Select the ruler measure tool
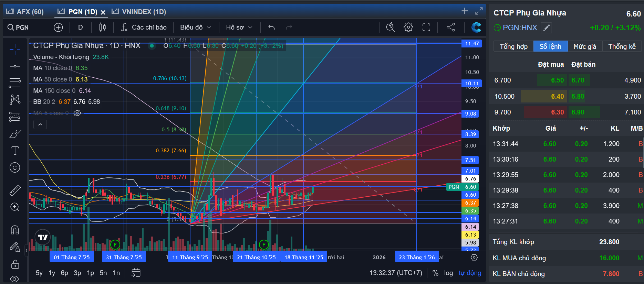 (15, 190)
